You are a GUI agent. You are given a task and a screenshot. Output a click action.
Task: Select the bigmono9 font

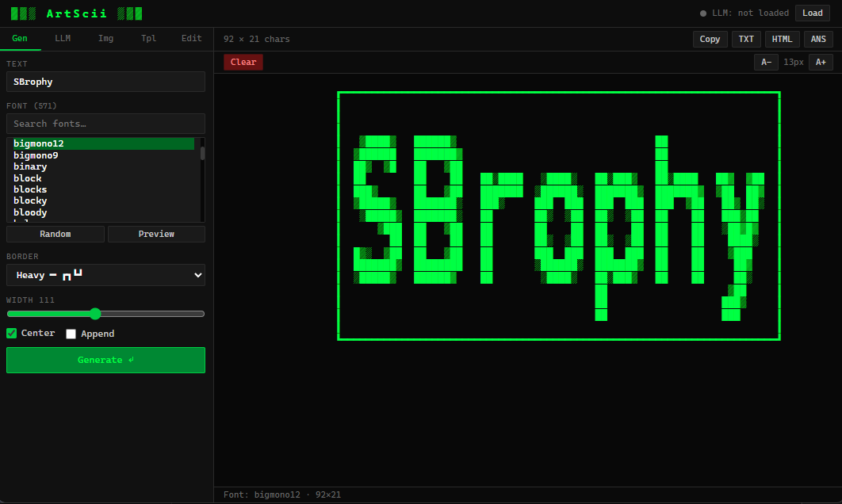point(103,155)
